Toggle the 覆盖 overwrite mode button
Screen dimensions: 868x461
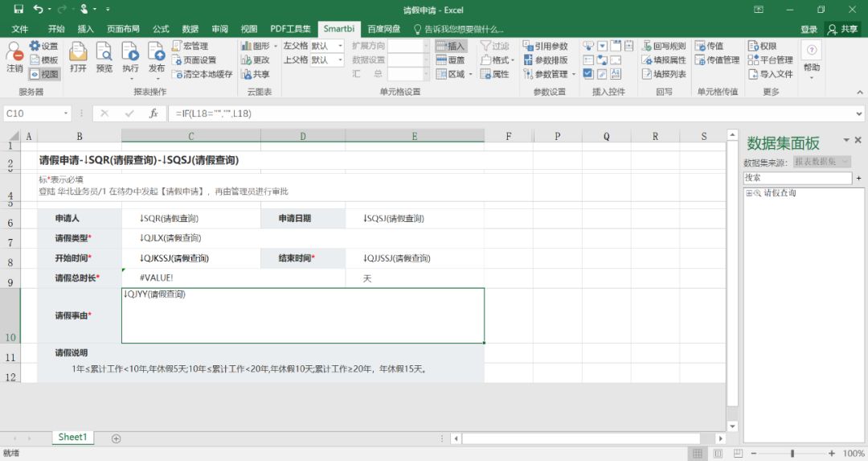click(x=451, y=60)
